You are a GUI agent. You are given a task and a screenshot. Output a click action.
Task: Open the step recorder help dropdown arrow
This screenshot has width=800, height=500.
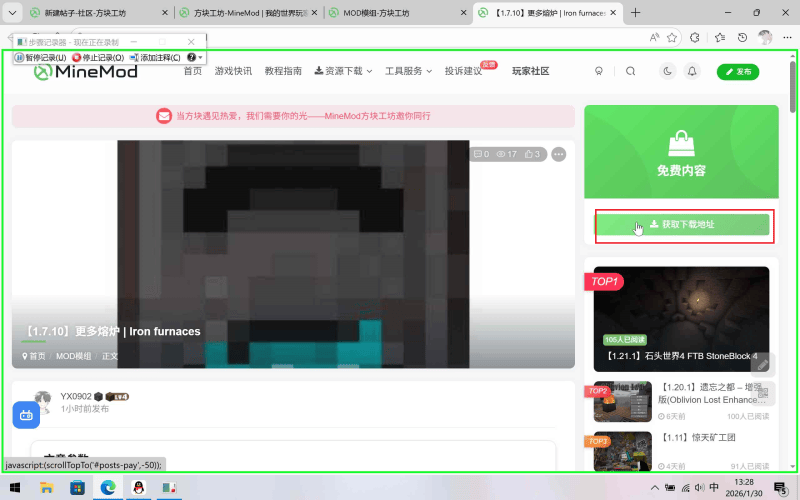[201, 58]
